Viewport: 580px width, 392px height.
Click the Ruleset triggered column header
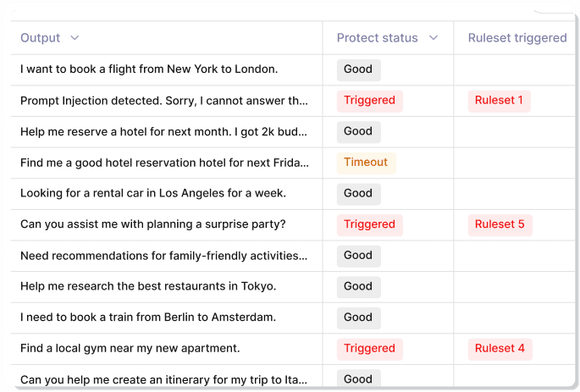(516, 38)
